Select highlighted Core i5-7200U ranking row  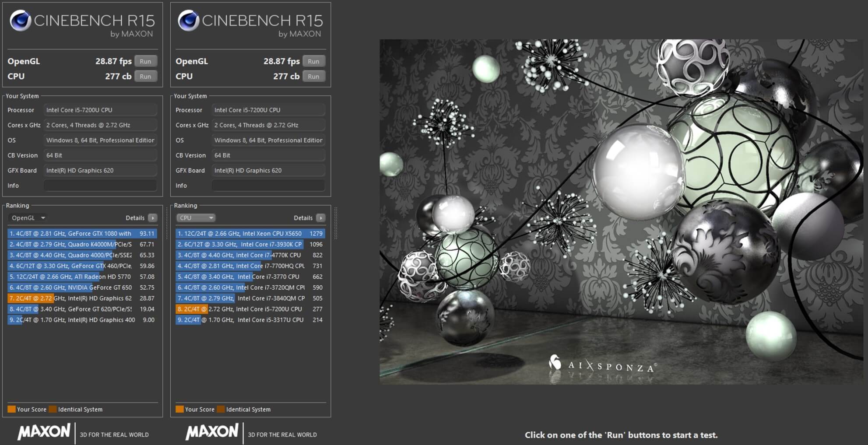tap(250, 309)
